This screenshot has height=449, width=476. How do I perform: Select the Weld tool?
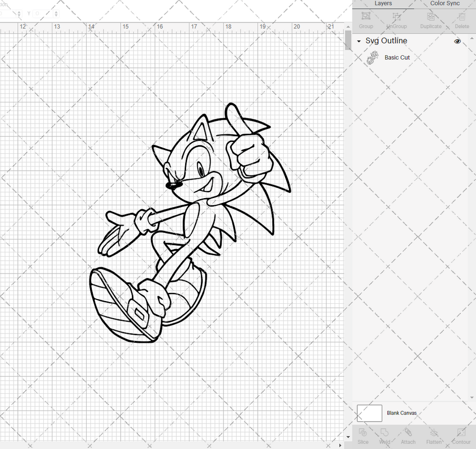385,436
